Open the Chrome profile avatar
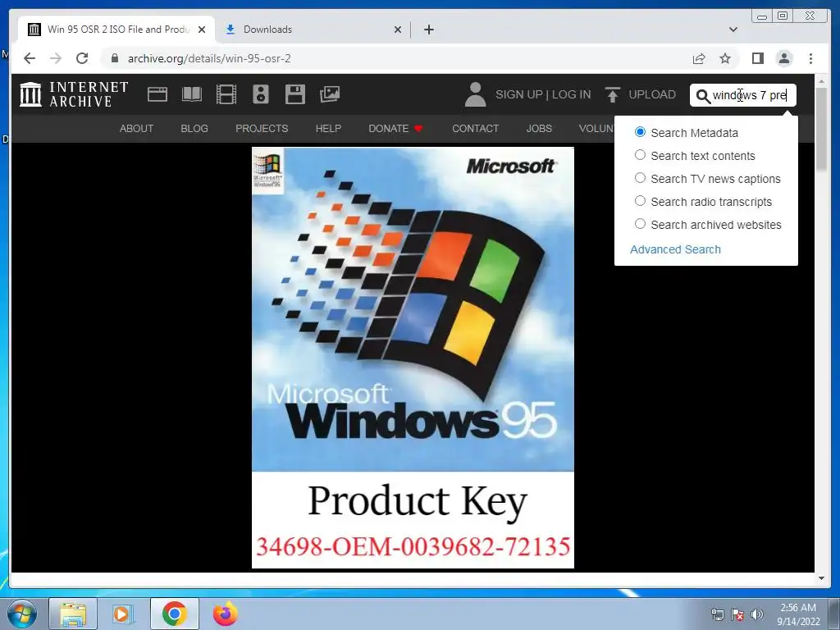 [x=784, y=58]
